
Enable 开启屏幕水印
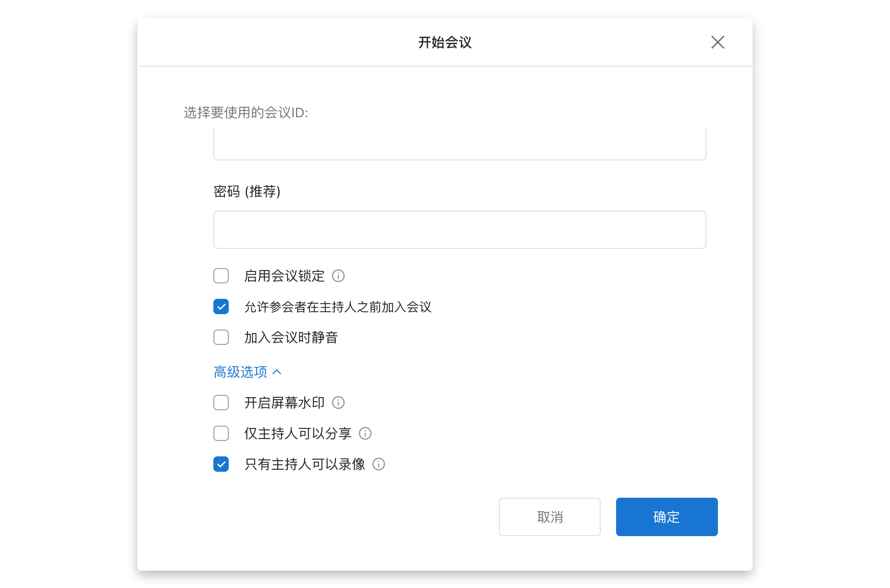point(221,403)
